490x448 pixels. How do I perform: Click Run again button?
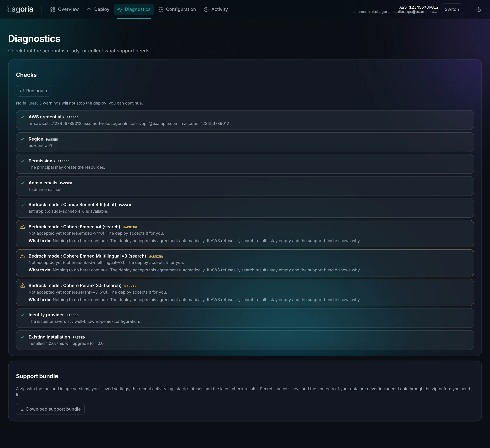(34, 91)
